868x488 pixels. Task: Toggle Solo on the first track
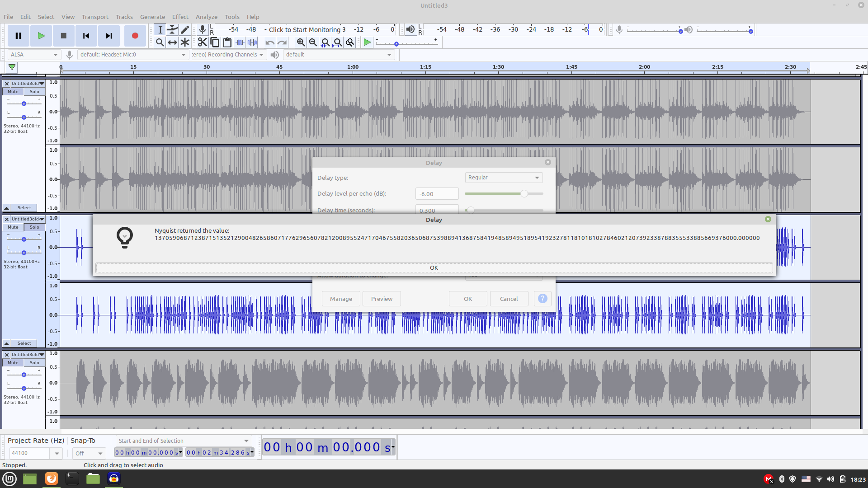pos(34,91)
